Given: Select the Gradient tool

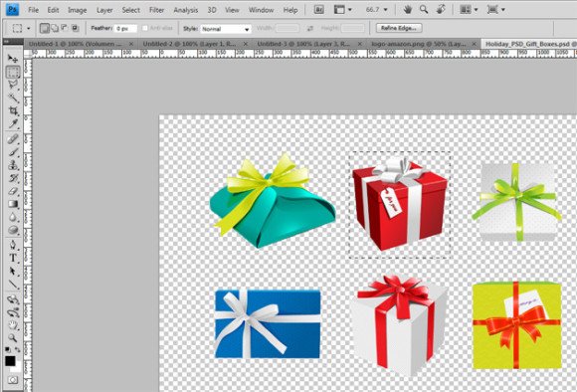Looking at the screenshot, I should [x=13, y=204].
